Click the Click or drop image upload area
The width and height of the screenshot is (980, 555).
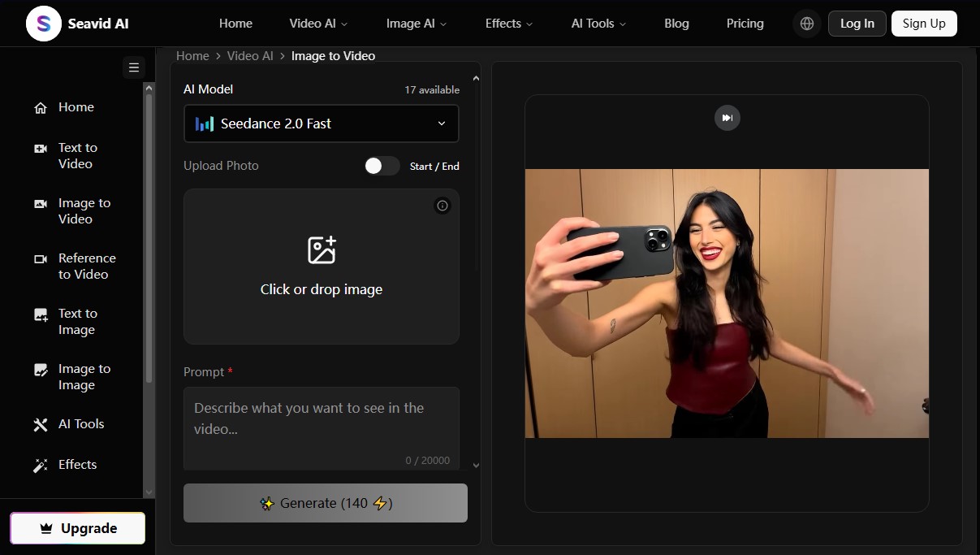322,267
